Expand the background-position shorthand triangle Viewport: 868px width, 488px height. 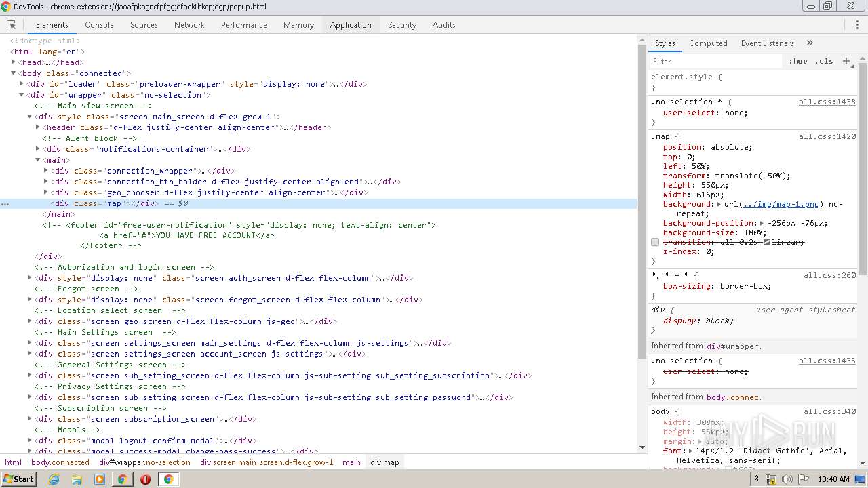click(762, 223)
